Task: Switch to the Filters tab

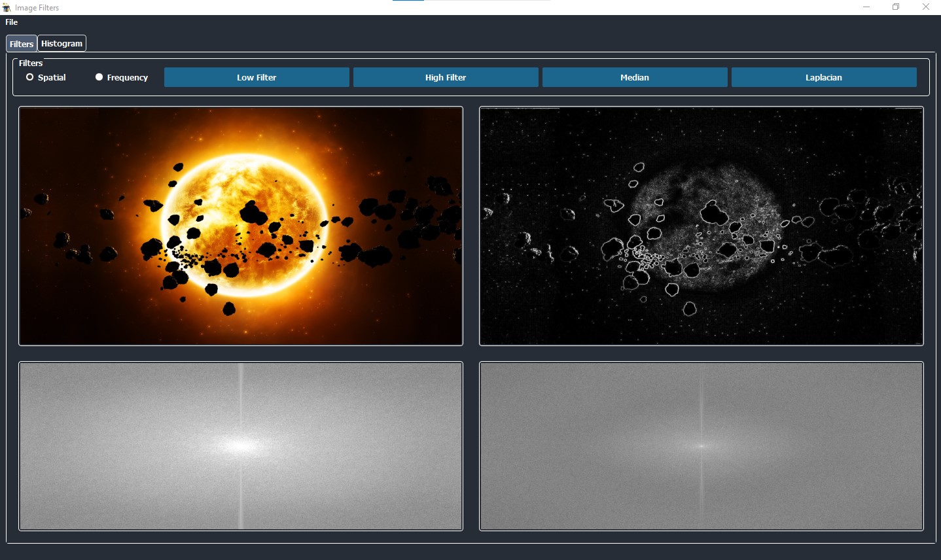Action: click(x=22, y=44)
